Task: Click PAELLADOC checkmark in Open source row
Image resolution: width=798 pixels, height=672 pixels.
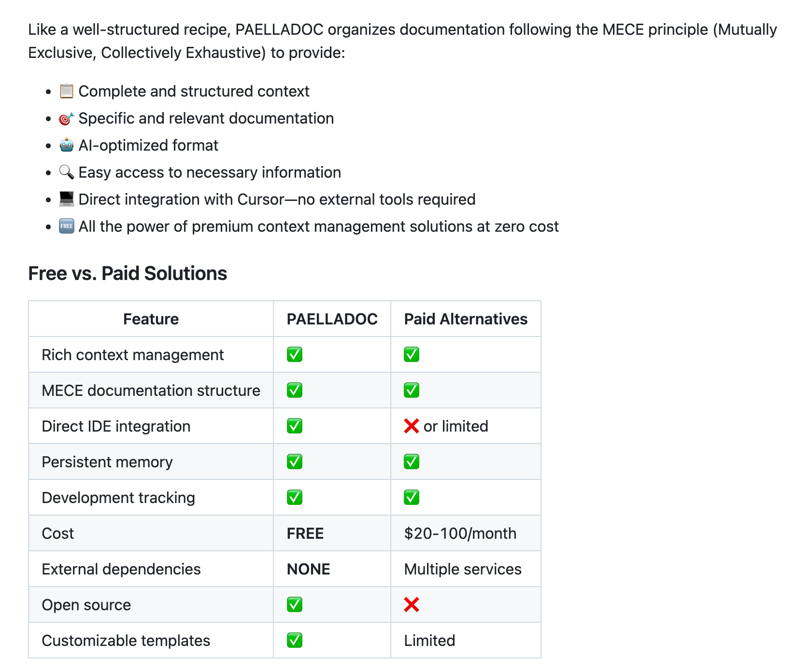Action: tap(295, 604)
